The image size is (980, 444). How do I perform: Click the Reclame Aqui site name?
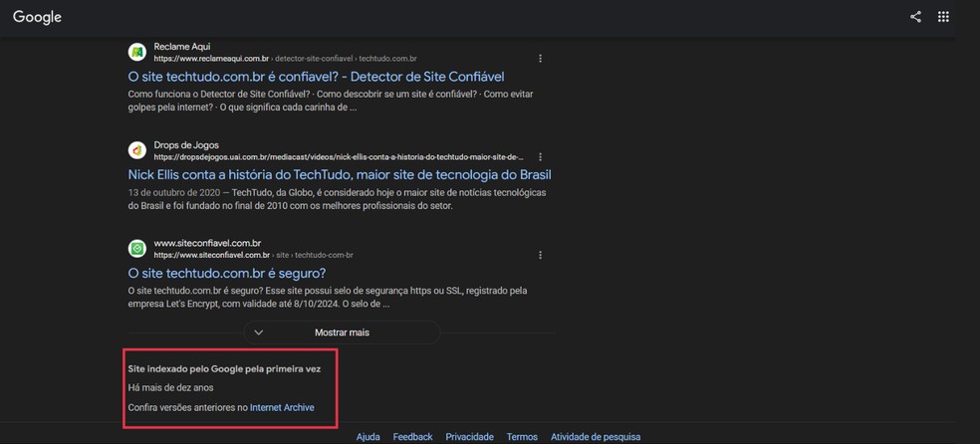[x=182, y=47]
